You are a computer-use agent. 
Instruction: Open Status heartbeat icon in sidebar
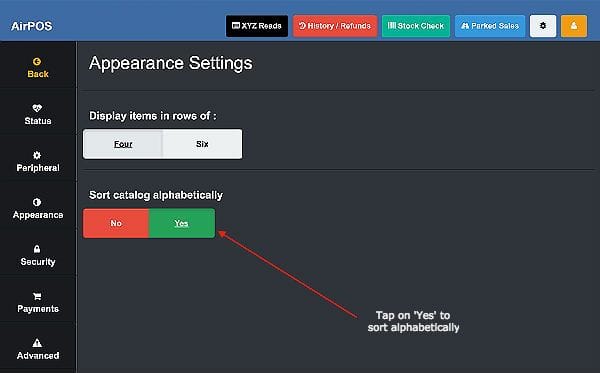pos(37,108)
